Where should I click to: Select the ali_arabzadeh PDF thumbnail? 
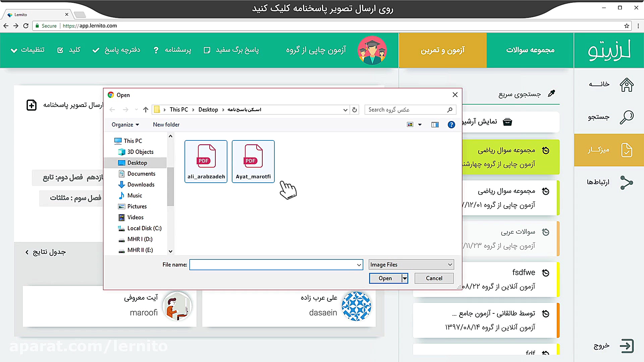click(206, 161)
